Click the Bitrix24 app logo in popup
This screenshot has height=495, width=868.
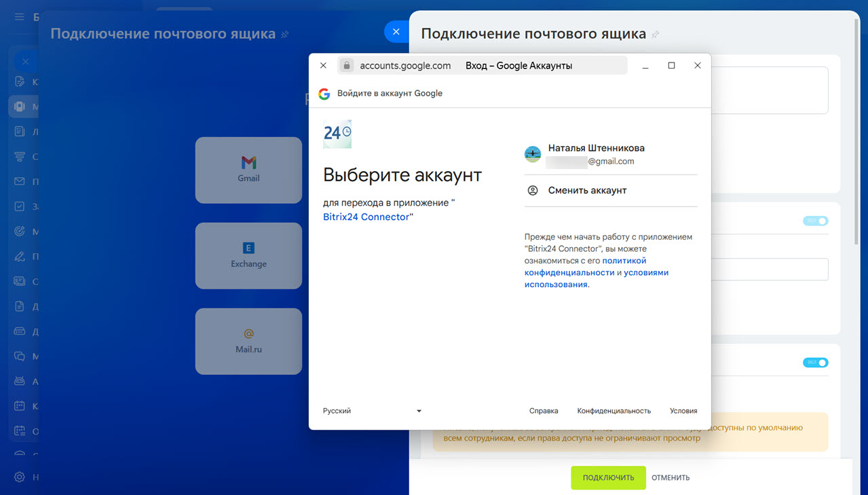pyautogui.click(x=337, y=134)
